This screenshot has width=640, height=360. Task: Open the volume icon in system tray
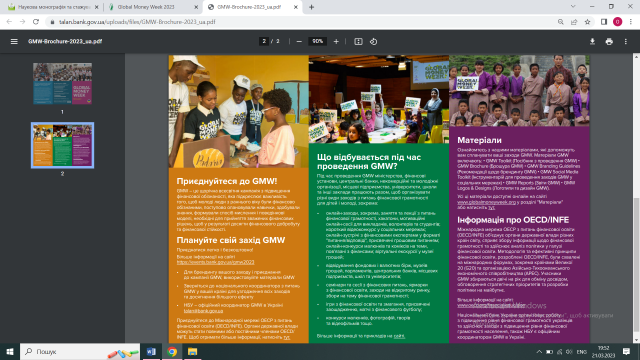[569, 352]
